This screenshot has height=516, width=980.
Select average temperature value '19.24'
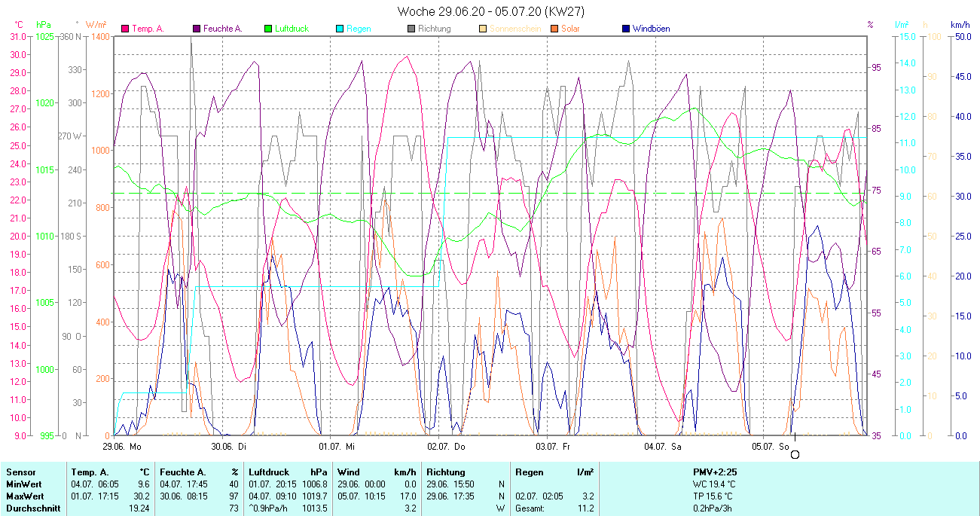(140, 508)
